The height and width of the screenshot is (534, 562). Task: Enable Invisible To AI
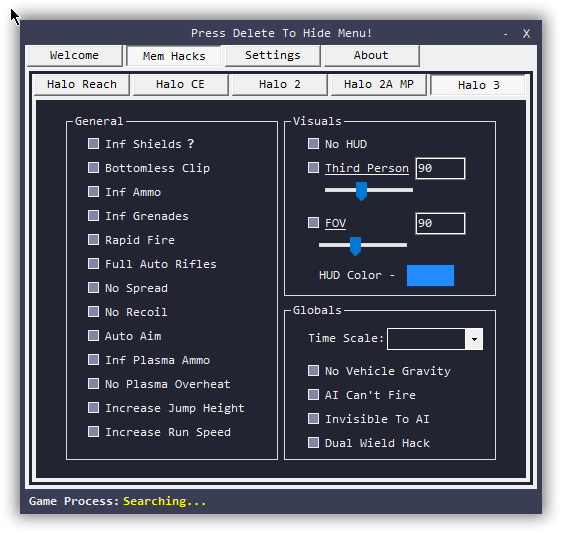tap(314, 419)
